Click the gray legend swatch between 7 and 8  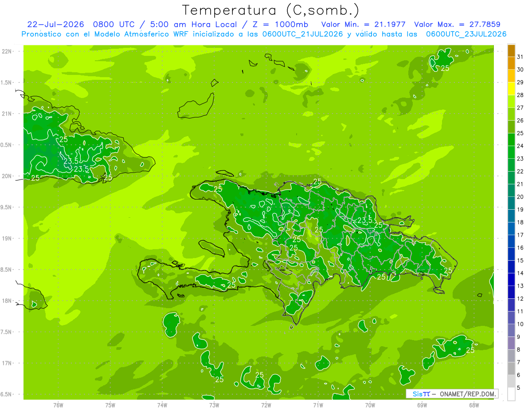[x=511, y=356]
